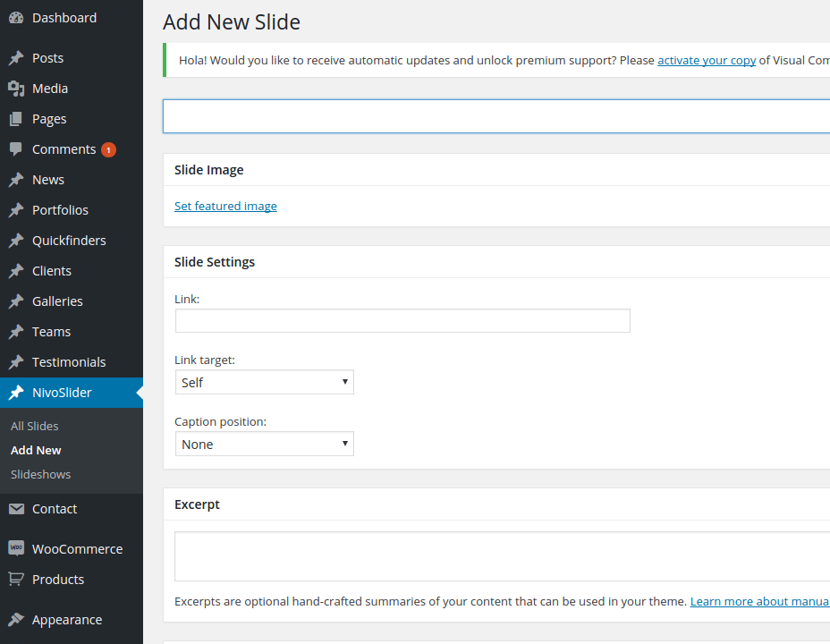The height and width of the screenshot is (644, 830).
Task: Go to Portfolios in sidebar menu
Action: (x=60, y=210)
